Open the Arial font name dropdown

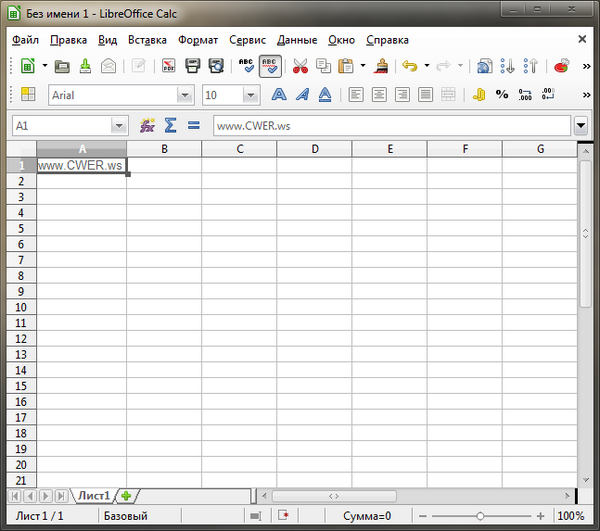184,95
